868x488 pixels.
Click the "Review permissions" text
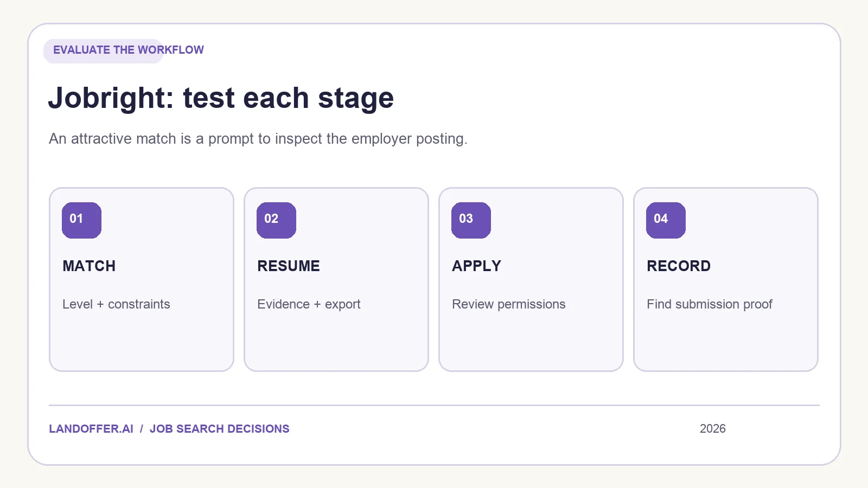click(509, 304)
